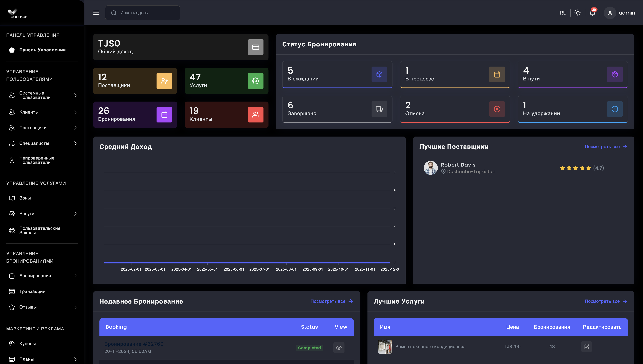The image size is (643, 364).
Task: Switch language using RU selector
Action: (x=563, y=13)
